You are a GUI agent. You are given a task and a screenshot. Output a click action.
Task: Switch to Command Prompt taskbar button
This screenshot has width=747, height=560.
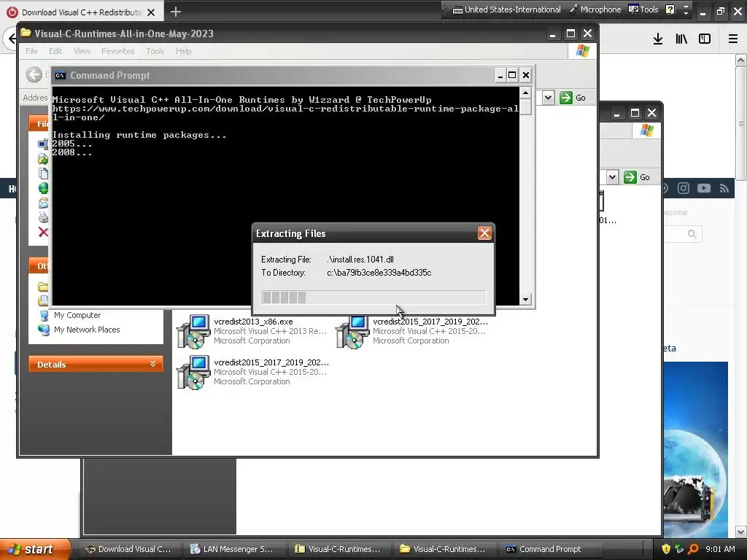click(x=550, y=549)
